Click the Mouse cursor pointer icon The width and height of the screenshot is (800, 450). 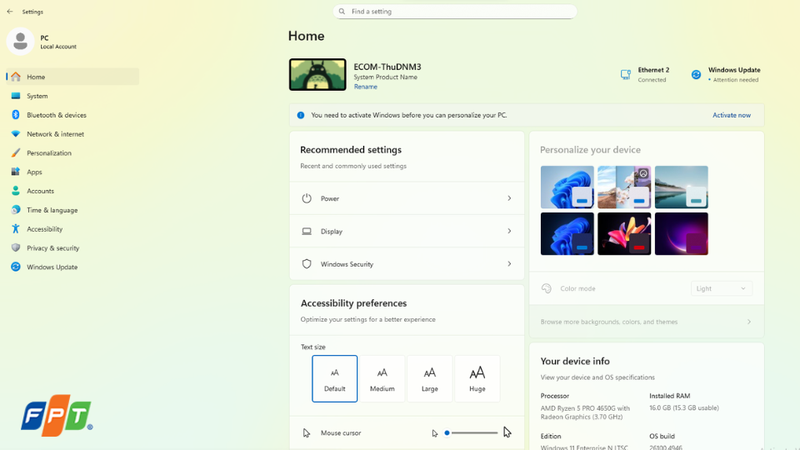pos(306,433)
